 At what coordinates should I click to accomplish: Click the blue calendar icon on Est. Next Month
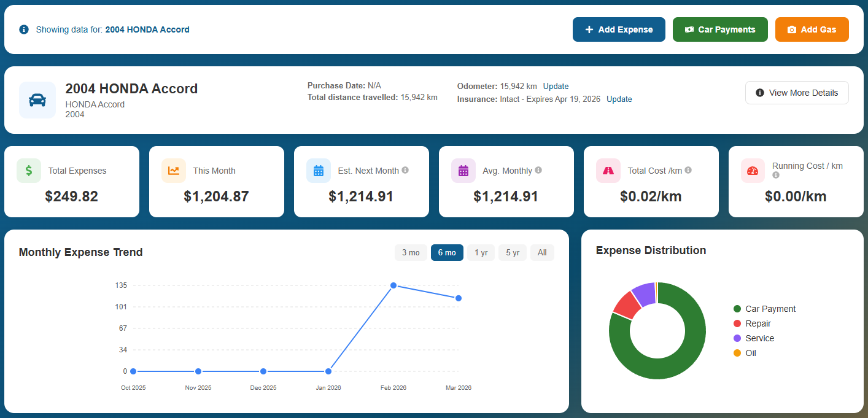pos(319,171)
